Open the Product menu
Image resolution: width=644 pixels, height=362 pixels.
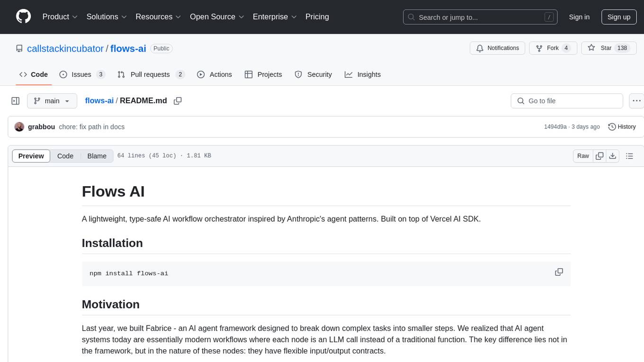60,17
